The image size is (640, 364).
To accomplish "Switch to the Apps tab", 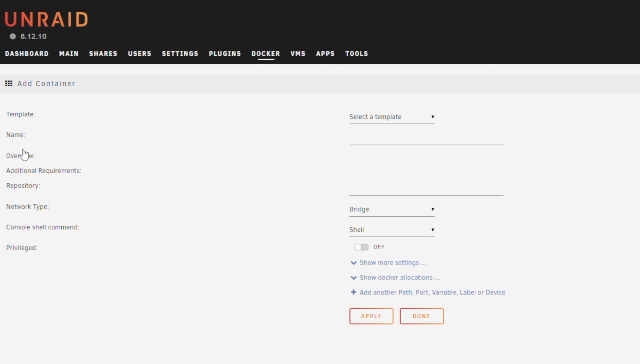I will pyautogui.click(x=325, y=54).
